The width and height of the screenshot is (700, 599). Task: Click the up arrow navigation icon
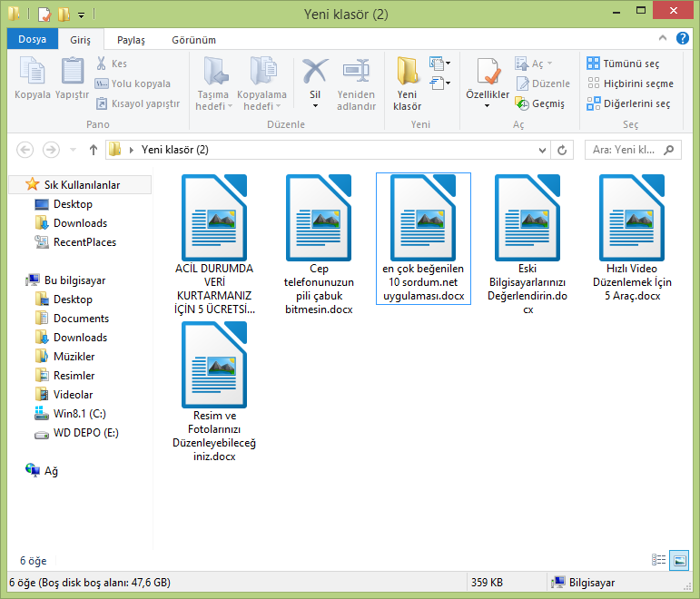pos(93,150)
